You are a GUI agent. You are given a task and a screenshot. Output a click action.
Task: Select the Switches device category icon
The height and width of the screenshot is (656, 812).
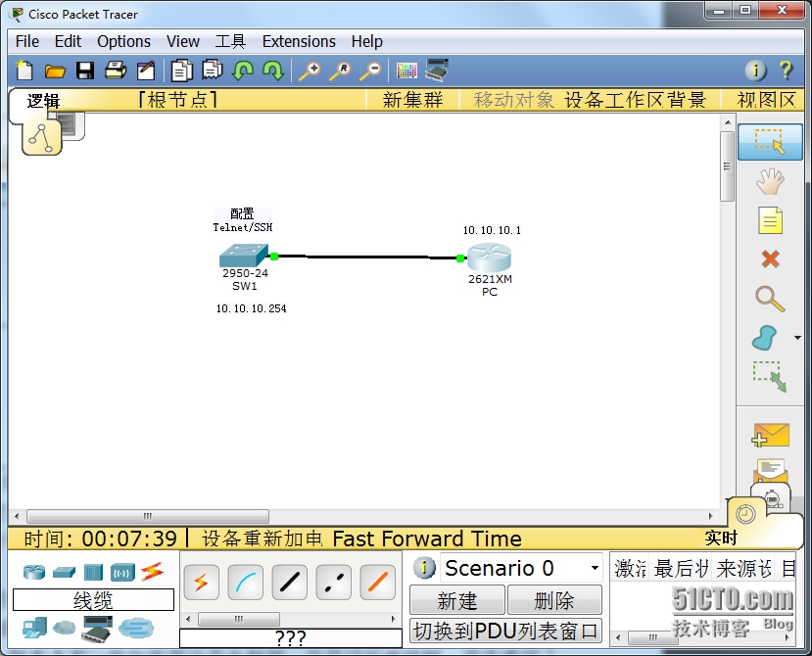[65, 572]
